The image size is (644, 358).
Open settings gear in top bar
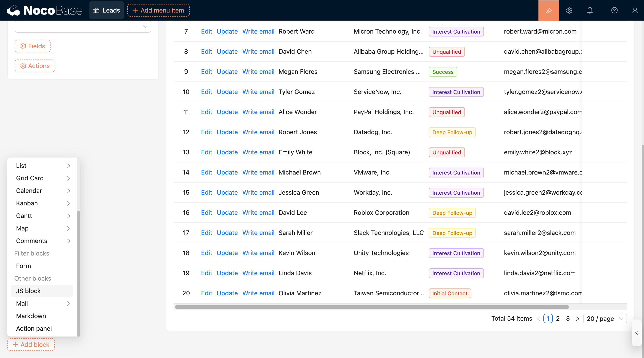569,11
